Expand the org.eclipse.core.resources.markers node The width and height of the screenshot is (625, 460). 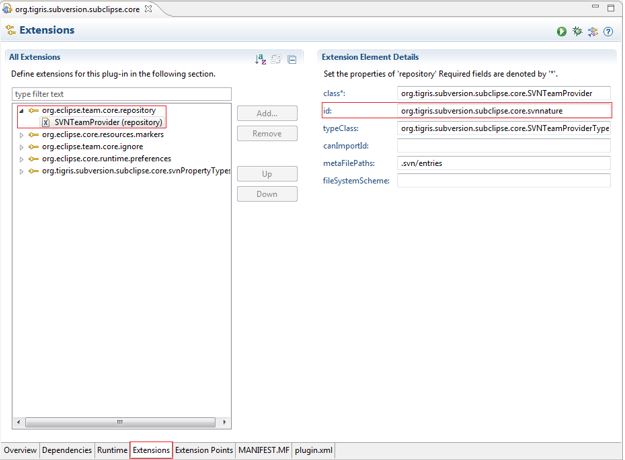click(22, 134)
